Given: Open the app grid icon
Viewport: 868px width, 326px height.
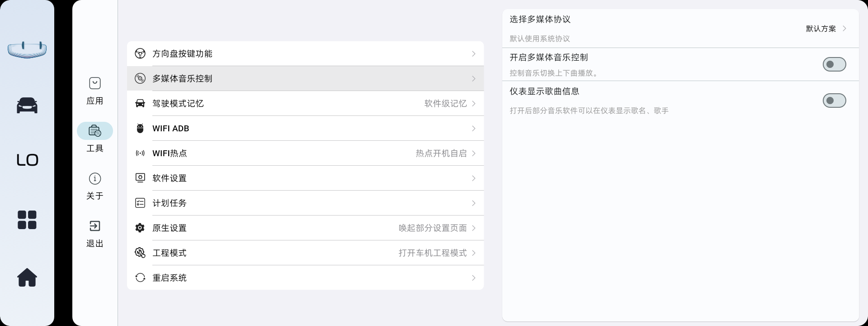Looking at the screenshot, I should coord(27,220).
